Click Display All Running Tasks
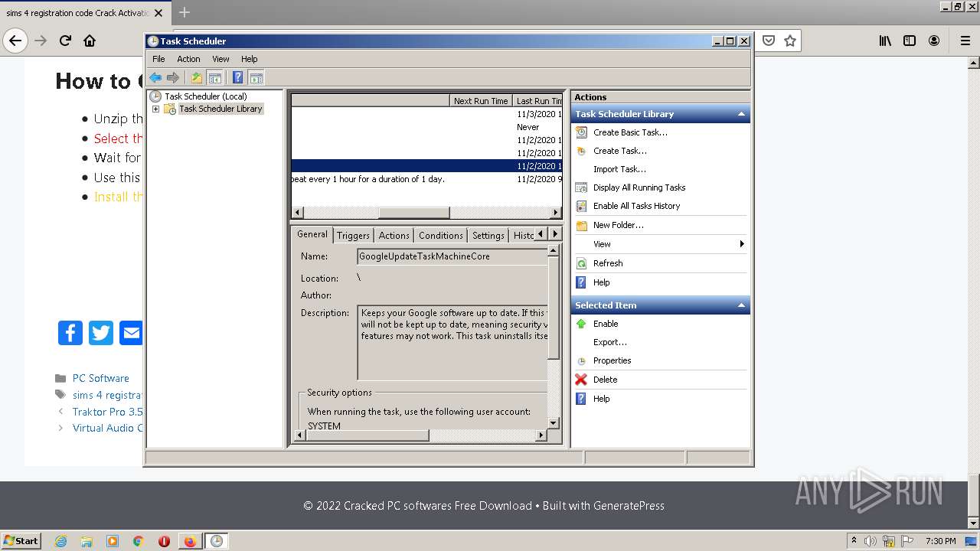This screenshot has height=551, width=980. pyautogui.click(x=639, y=187)
